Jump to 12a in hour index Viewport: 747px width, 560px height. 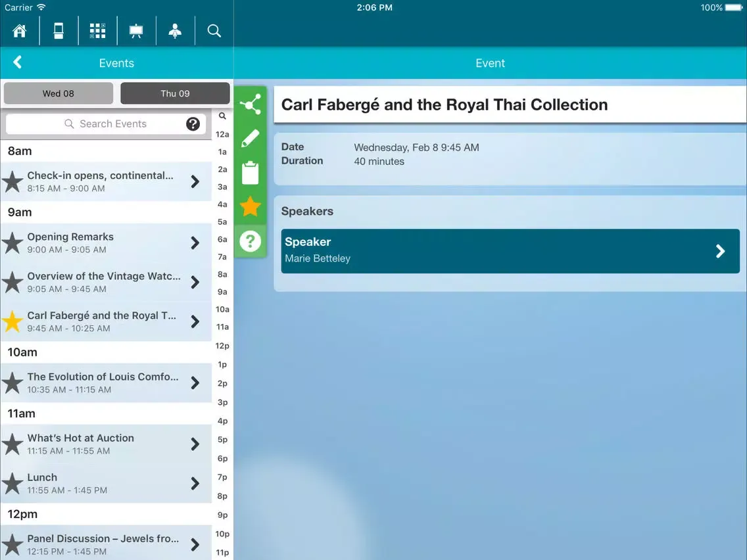(222, 134)
